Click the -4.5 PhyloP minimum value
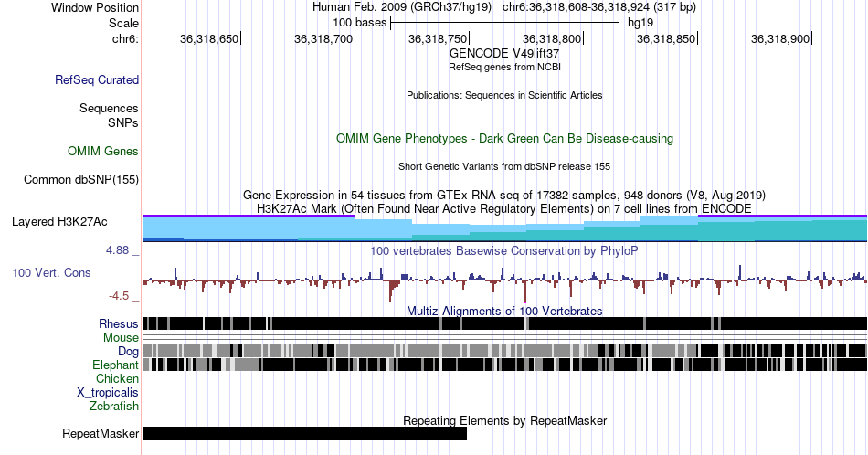Screen dimensions: 868x455 [119, 296]
